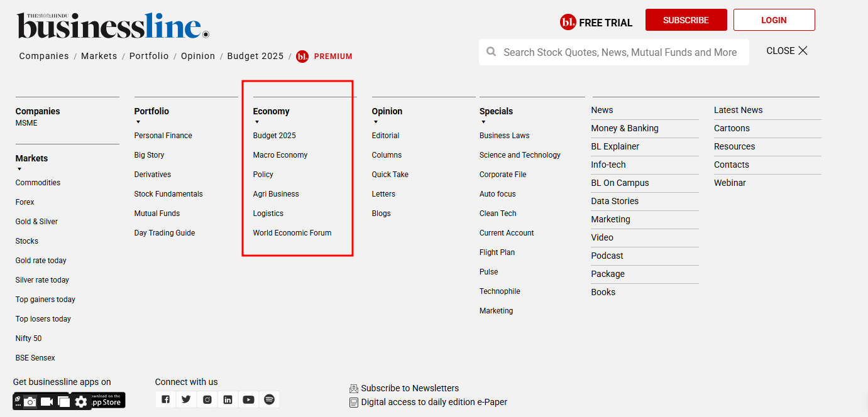The height and width of the screenshot is (417, 868).
Task: Open the Spotify social icon
Action: click(269, 399)
